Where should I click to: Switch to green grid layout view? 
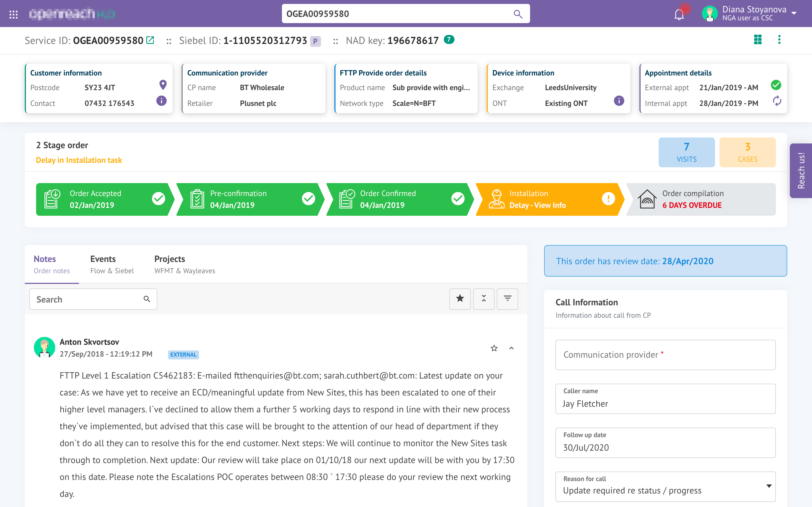click(x=758, y=39)
